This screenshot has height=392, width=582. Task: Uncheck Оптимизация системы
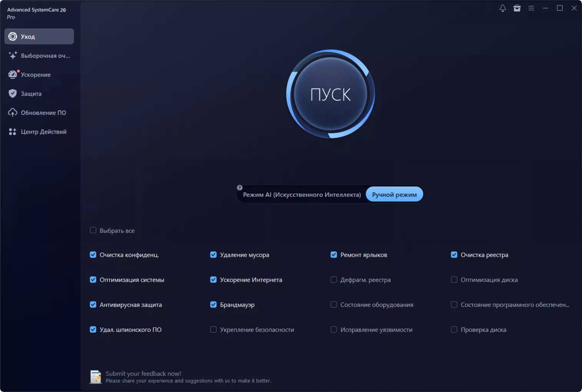pos(93,280)
